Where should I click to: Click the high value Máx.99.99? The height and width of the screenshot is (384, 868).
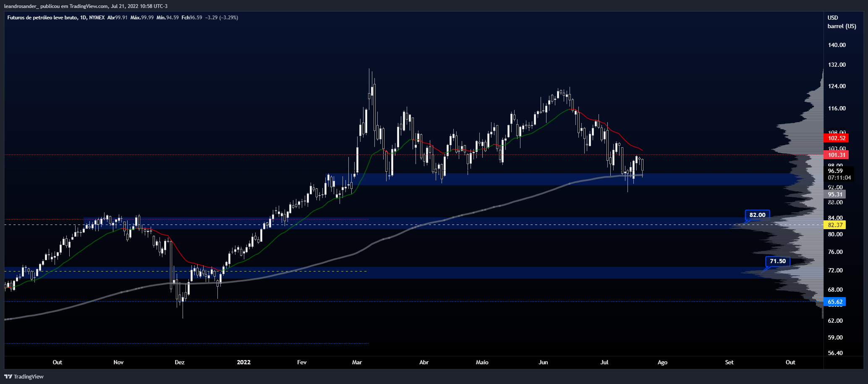[142, 18]
